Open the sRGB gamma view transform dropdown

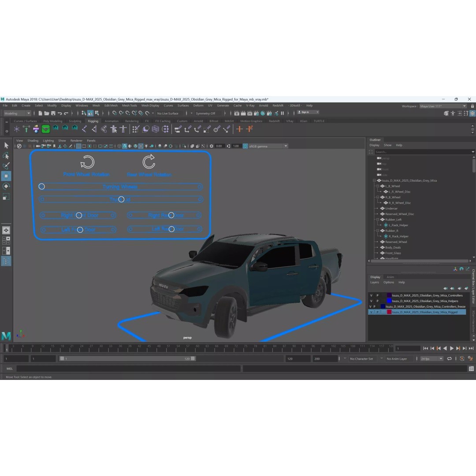coord(268,146)
